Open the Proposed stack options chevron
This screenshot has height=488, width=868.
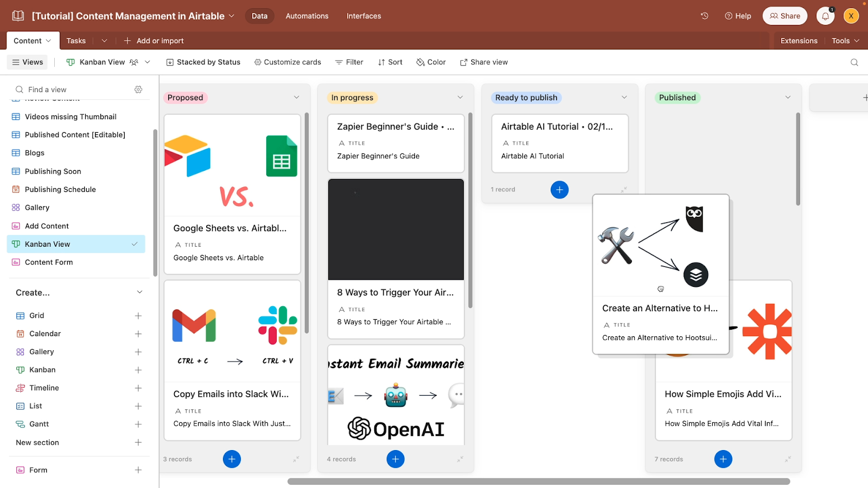pyautogui.click(x=296, y=98)
